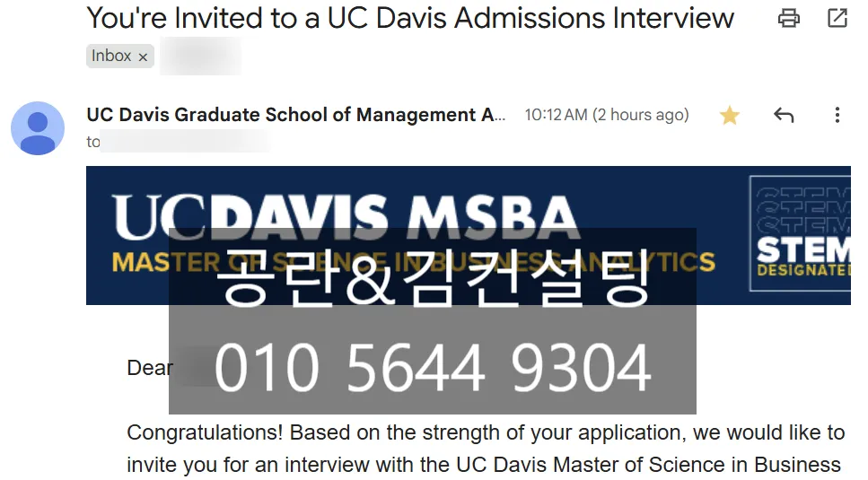Viewport: 868px width, 480px height.
Task: Click the Korean text overlay above the phone number
Action: click(x=432, y=280)
